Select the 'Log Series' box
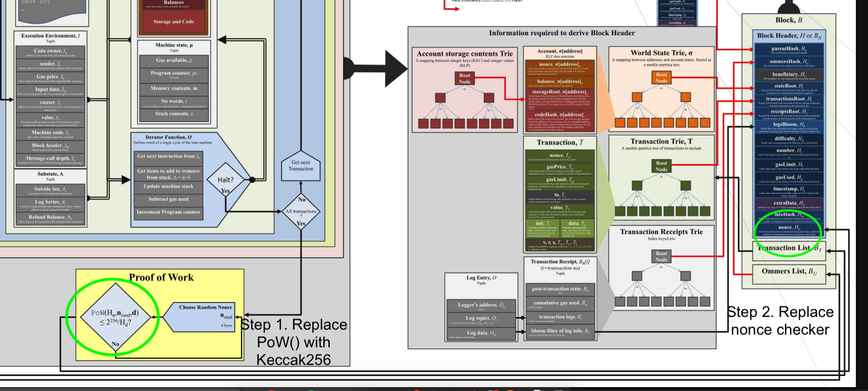Screen dimensions: 868x391 coord(50,204)
